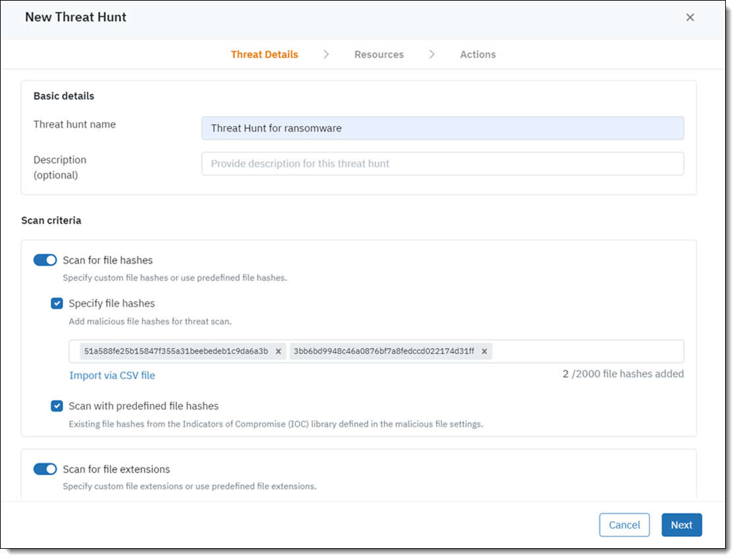The image size is (737, 560).
Task: Close the New Threat Hunt dialog
Action: coord(690,18)
